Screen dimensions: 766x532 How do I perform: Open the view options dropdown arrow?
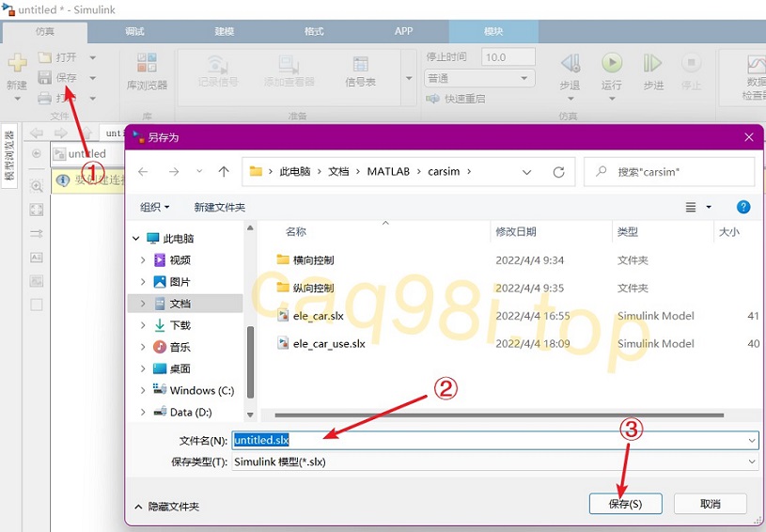(x=709, y=207)
